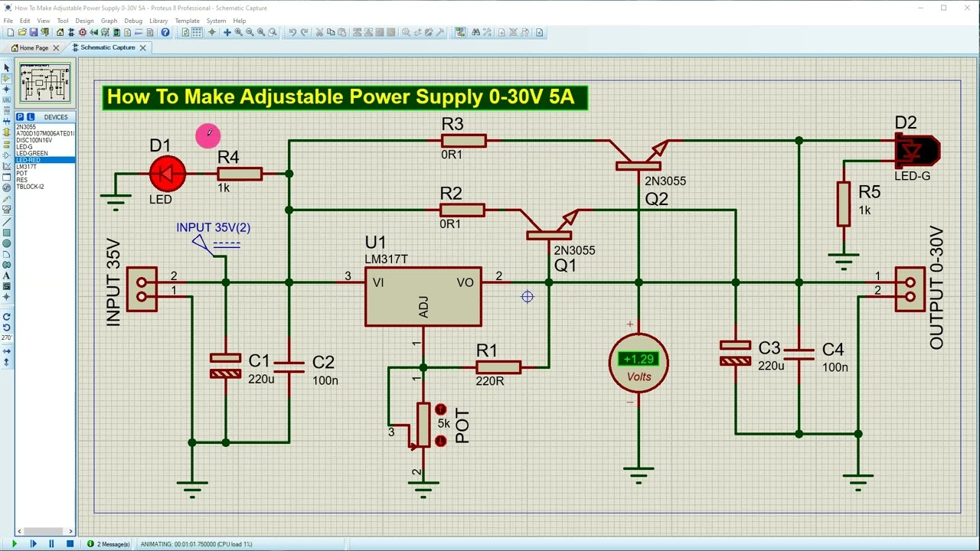Redo the last undone change

[x=305, y=32]
